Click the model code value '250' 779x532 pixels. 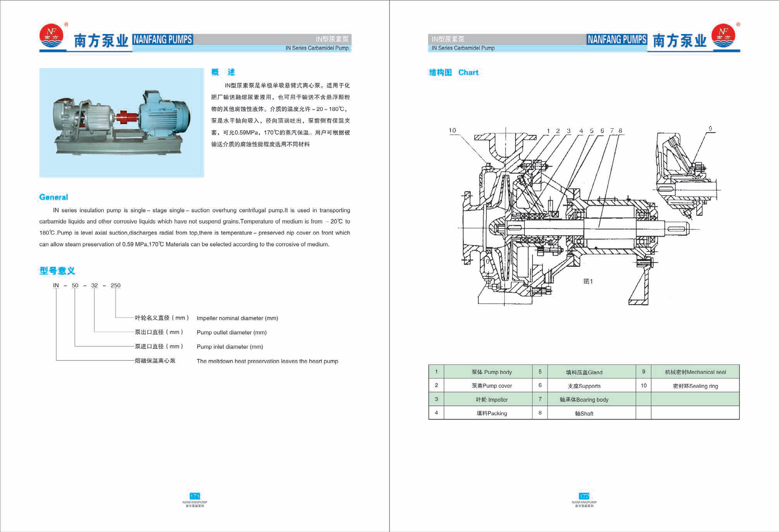point(115,285)
